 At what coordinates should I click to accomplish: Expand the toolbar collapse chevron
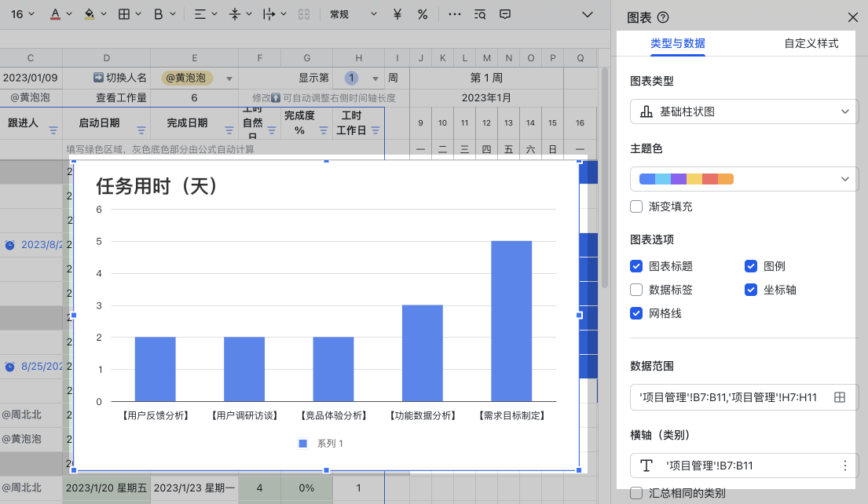tap(588, 14)
